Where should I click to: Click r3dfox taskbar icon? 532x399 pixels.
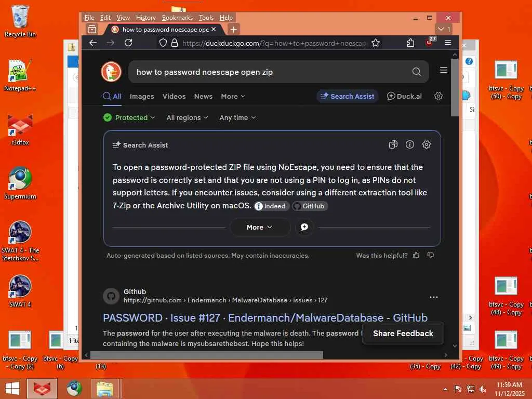point(42,389)
